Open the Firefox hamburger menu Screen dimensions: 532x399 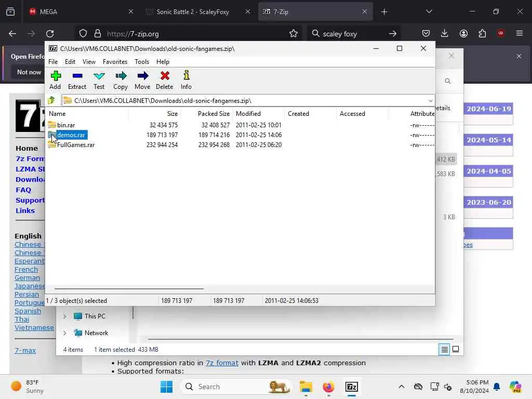pos(520,33)
